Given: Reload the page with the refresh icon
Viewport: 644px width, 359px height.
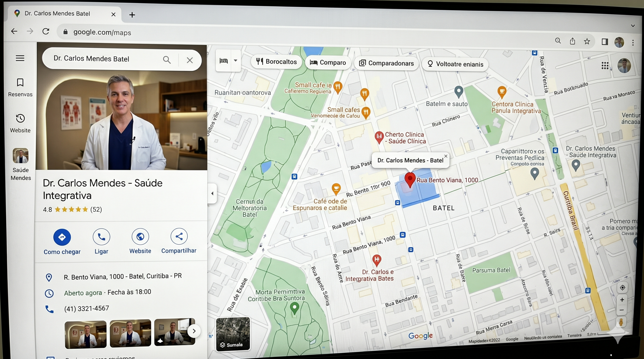Looking at the screenshot, I should pos(46,31).
